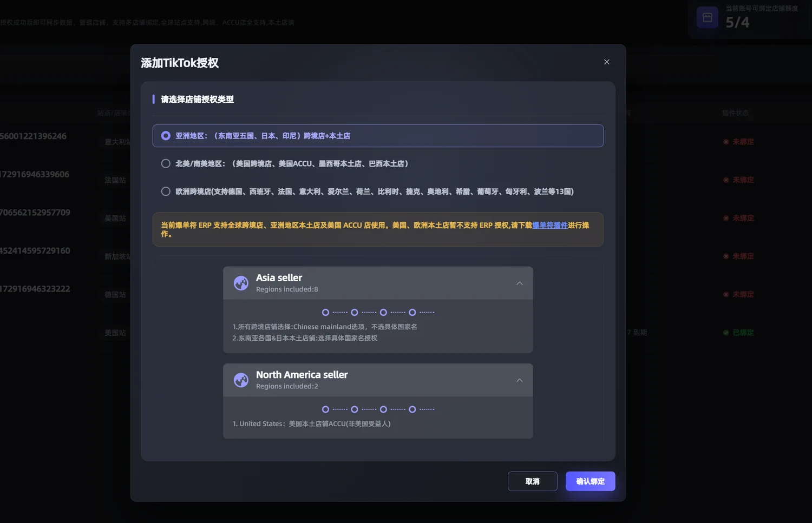Click store ID 172916946339606 in background list
The width and height of the screenshot is (812, 523).
tap(35, 174)
